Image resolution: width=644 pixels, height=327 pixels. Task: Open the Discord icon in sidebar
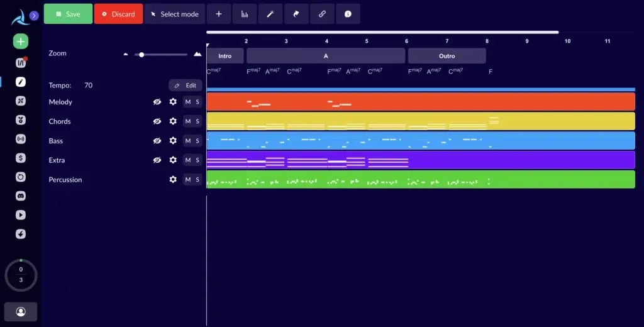21,196
